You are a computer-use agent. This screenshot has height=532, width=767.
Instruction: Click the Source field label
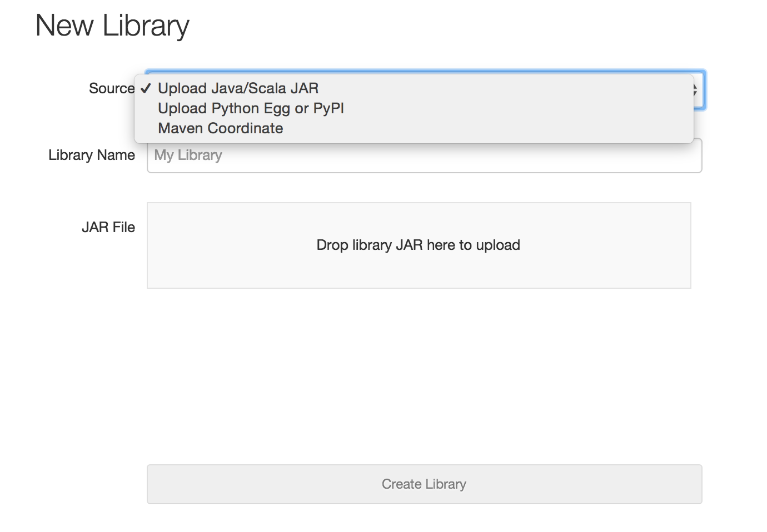point(111,88)
